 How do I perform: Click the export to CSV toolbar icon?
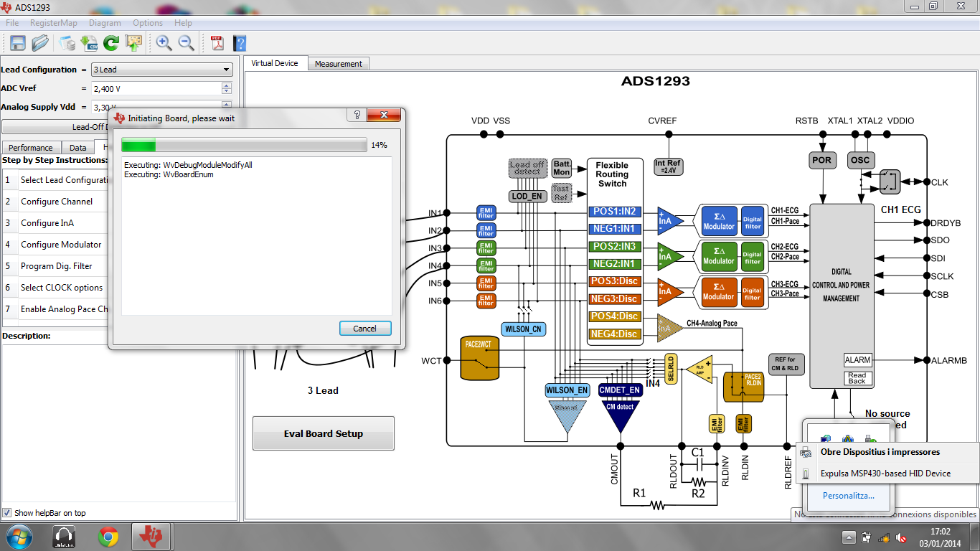coord(89,43)
